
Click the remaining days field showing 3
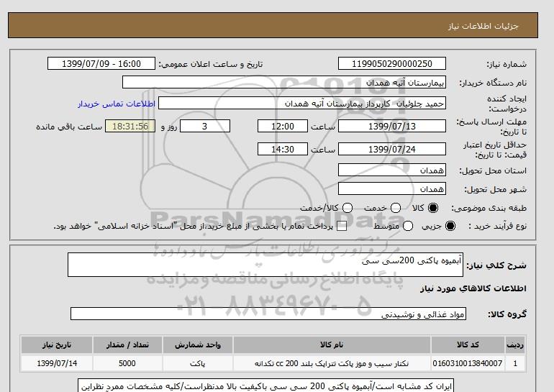205,126
